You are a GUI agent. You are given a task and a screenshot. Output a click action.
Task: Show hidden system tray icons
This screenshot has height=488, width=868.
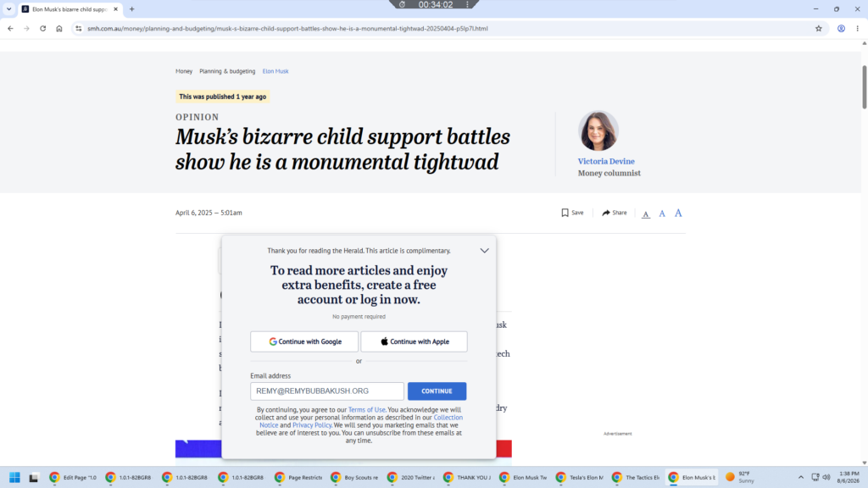click(800, 477)
